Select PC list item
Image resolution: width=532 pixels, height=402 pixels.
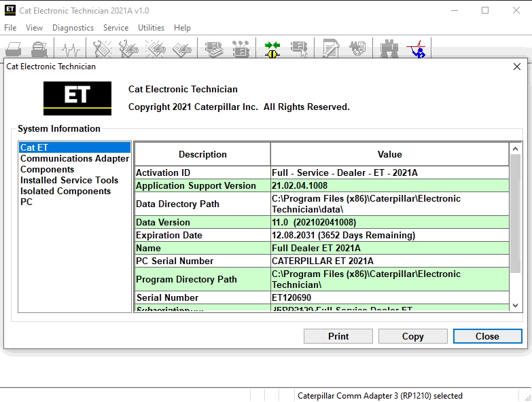pos(74,202)
